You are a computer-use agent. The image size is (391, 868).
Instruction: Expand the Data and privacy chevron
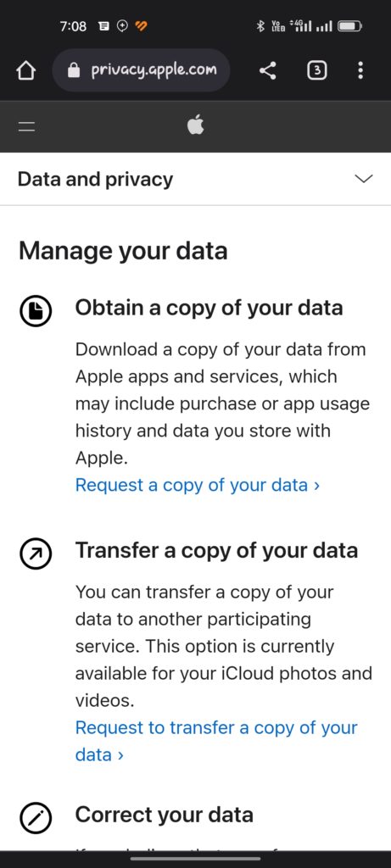(x=364, y=179)
